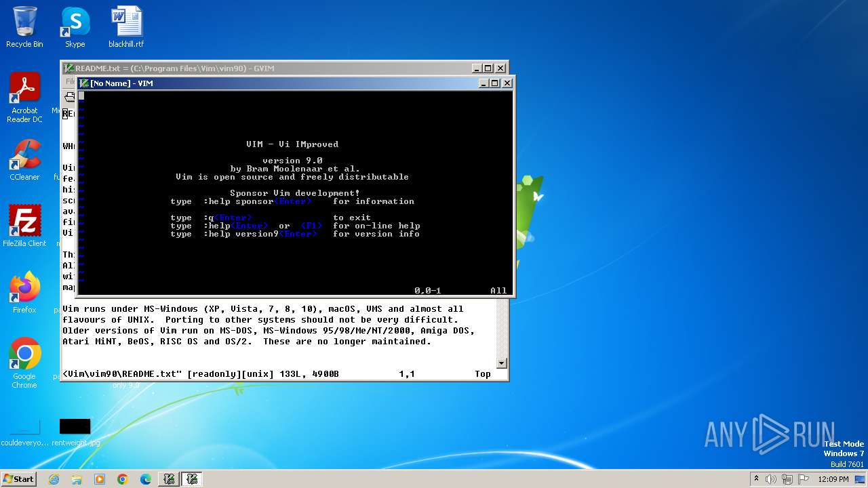Click the 'Sponsor Vim development!' line

(x=295, y=193)
